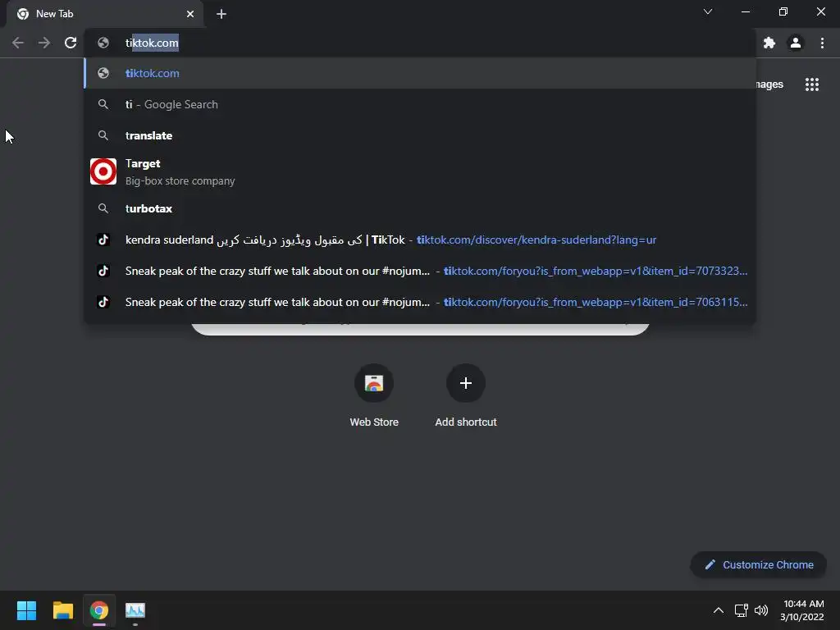This screenshot has height=630, width=840.
Task: Open the Web Store shortcut
Action: pyautogui.click(x=374, y=395)
